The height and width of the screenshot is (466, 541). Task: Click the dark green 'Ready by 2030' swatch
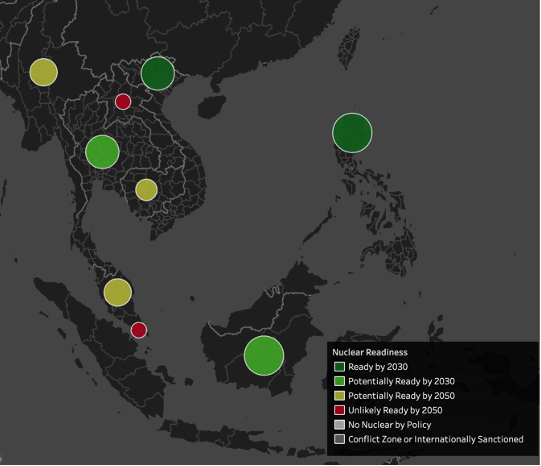(340, 367)
